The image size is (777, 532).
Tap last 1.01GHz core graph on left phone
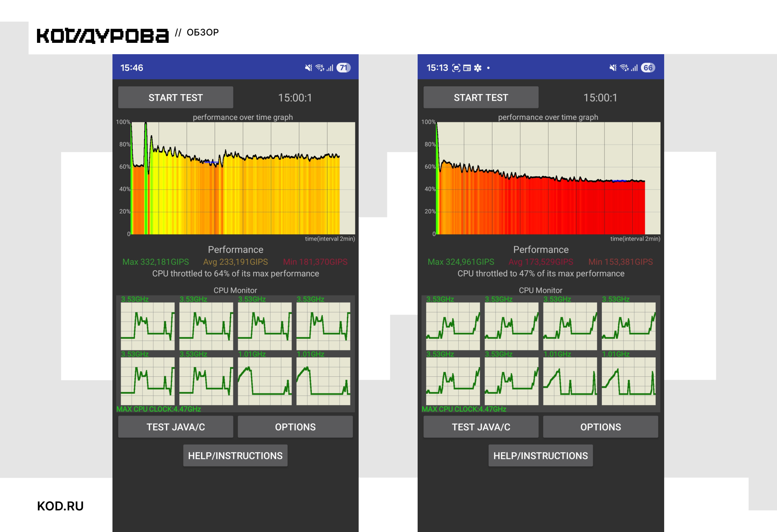click(323, 381)
